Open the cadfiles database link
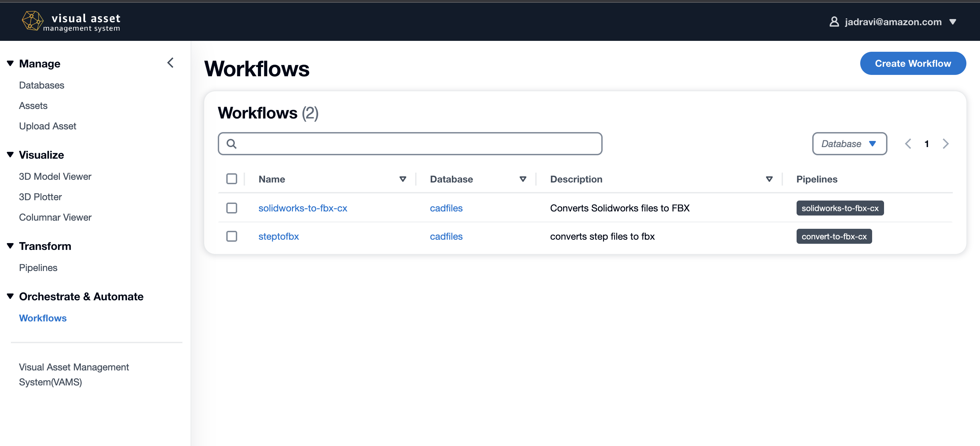Screen dimensions: 980x446 446,208
